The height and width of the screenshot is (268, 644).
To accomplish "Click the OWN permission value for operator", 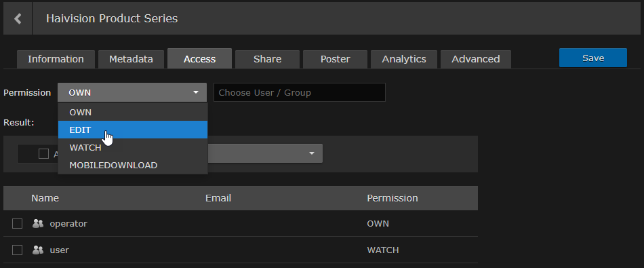I will (378, 224).
